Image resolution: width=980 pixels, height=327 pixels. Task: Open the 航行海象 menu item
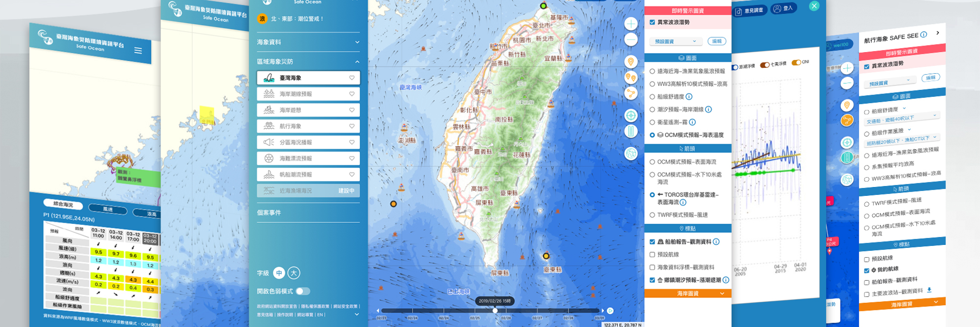308,126
